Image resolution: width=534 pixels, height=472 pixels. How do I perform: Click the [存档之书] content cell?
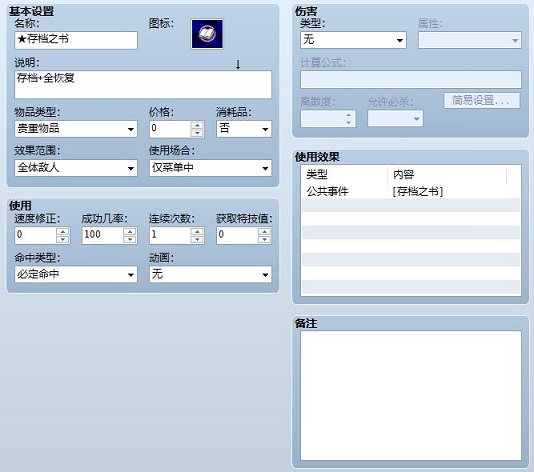418,191
